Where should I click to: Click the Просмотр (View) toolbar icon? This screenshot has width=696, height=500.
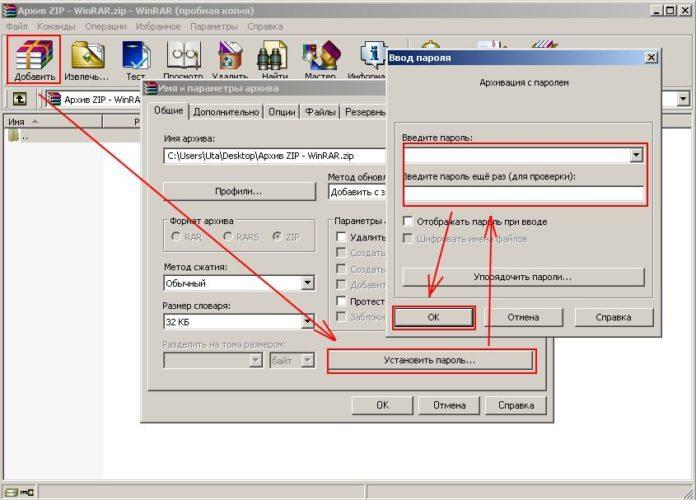click(183, 60)
